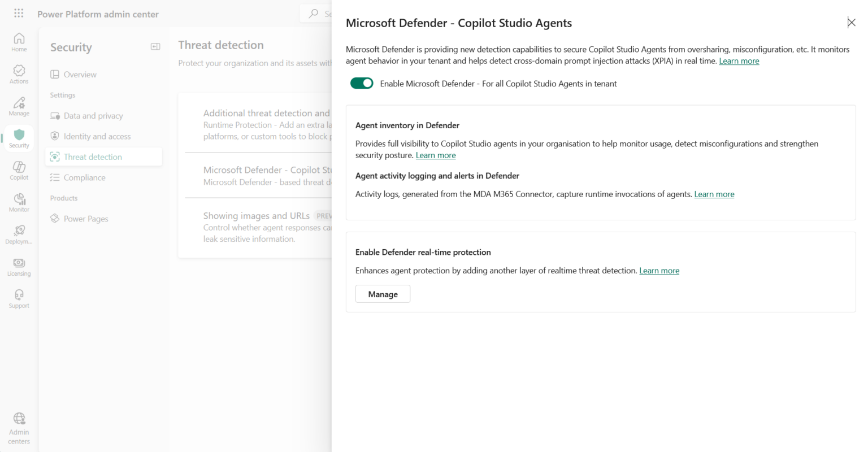Click the Products section label
This screenshot has width=868, height=452.
click(64, 198)
